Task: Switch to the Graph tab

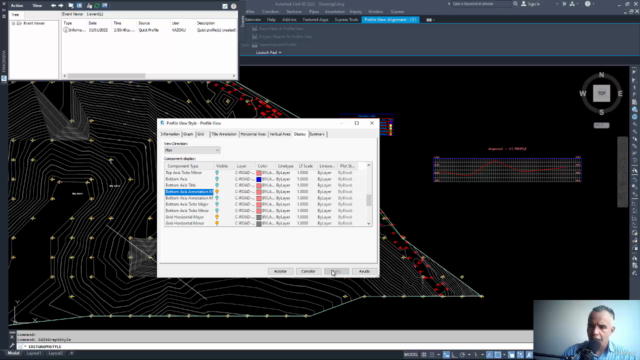Action: point(188,134)
